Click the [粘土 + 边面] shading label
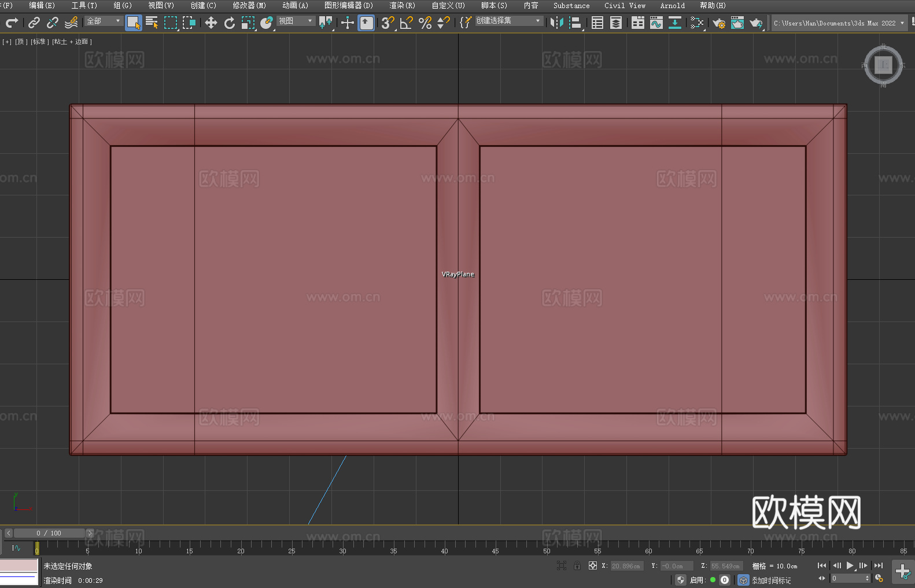 (x=72, y=42)
